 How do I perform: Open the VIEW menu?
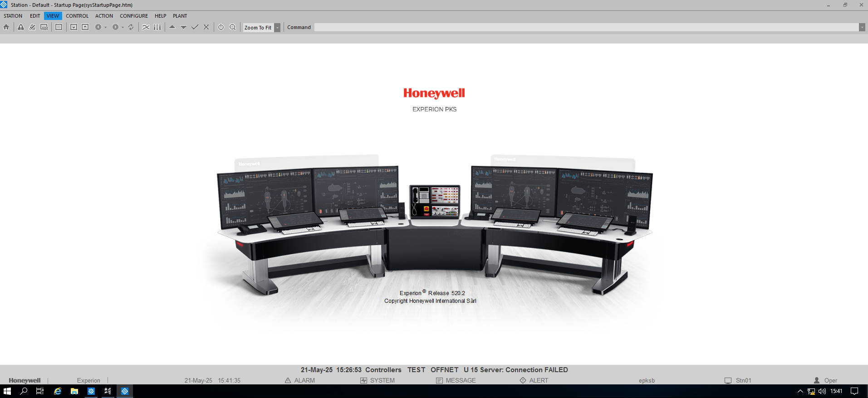pos(53,16)
